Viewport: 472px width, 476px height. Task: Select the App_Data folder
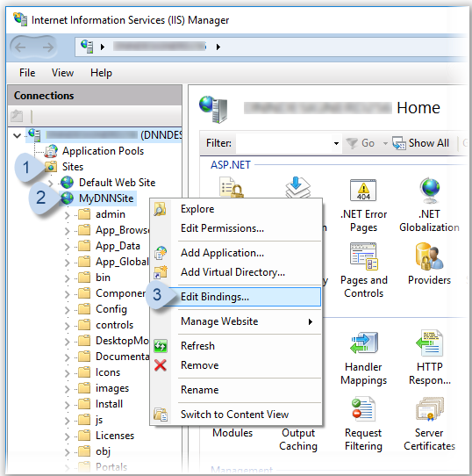118,246
